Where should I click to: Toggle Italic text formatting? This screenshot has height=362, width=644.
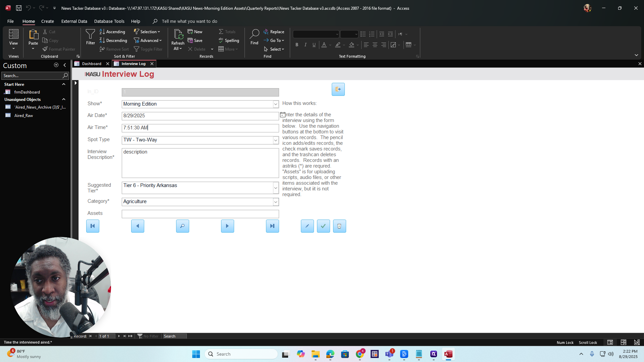306,45
